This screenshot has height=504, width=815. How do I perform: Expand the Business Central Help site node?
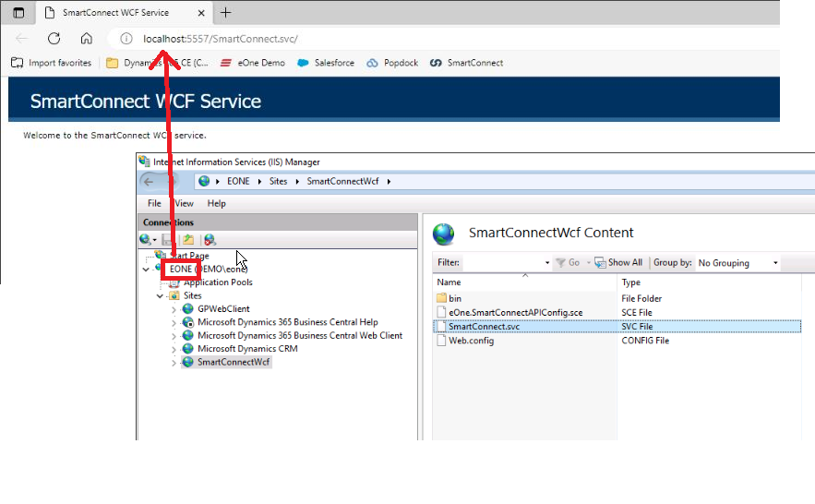[174, 323]
